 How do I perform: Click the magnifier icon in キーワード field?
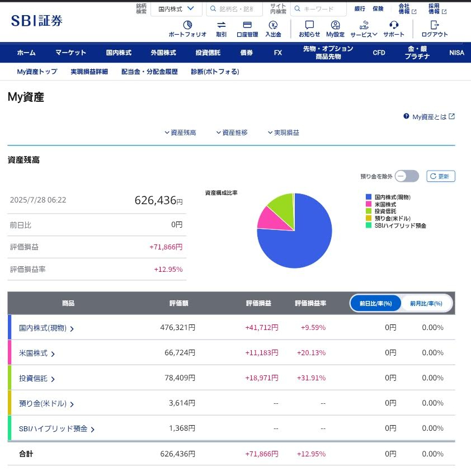(298, 9)
